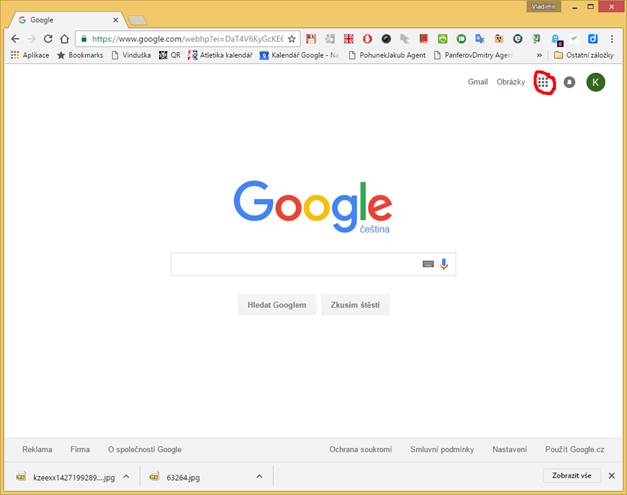This screenshot has width=627, height=495.
Task: Expand hidden bookmarks overflow chevron
Action: point(539,55)
